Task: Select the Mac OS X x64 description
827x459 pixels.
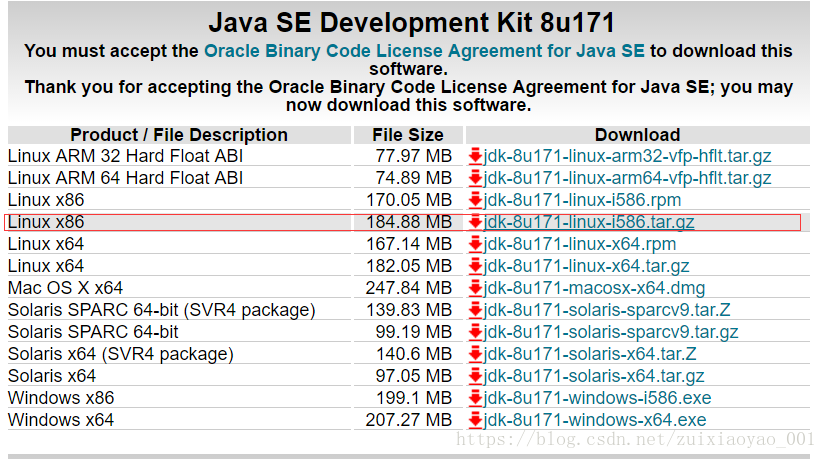Action: [x=65, y=288]
